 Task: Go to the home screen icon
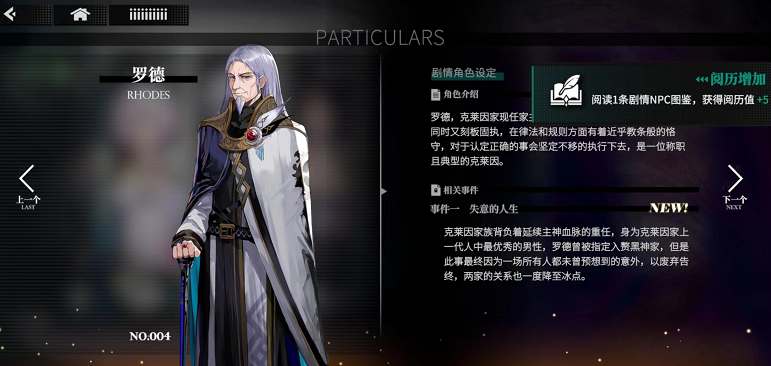pos(80,14)
